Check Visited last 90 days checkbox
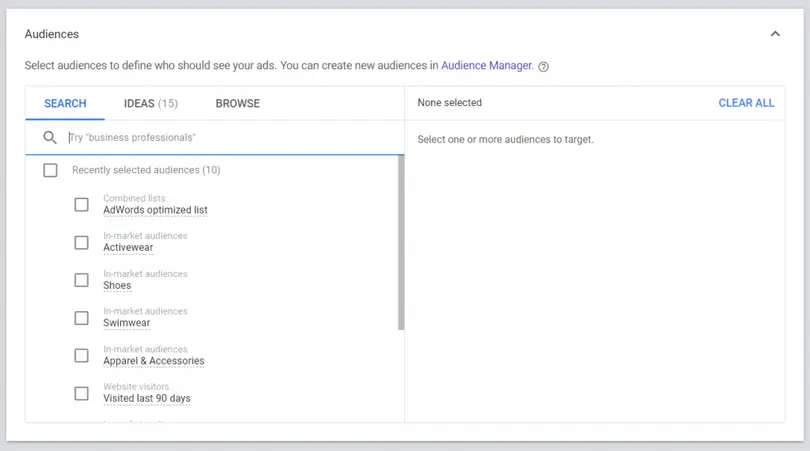The width and height of the screenshot is (810, 451). (x=82, y=393)
